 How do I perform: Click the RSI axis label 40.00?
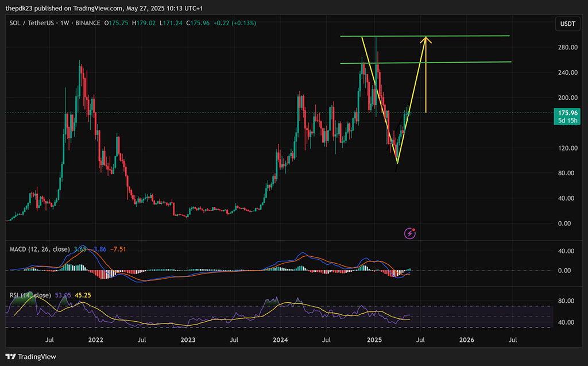tap(566, 322)
